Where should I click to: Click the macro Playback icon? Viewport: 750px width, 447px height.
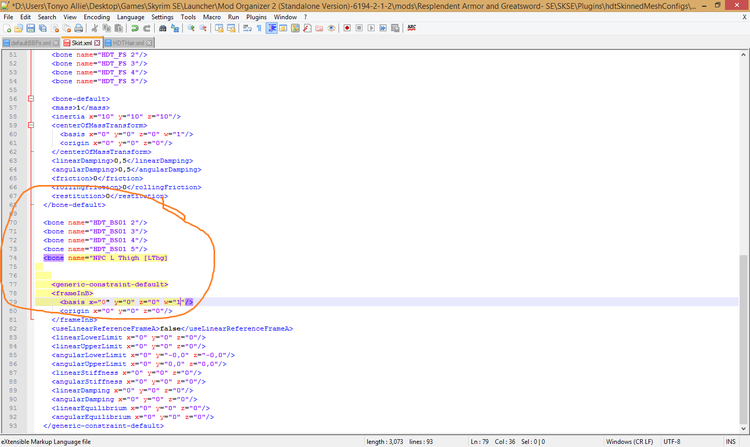tap(371, 29)
